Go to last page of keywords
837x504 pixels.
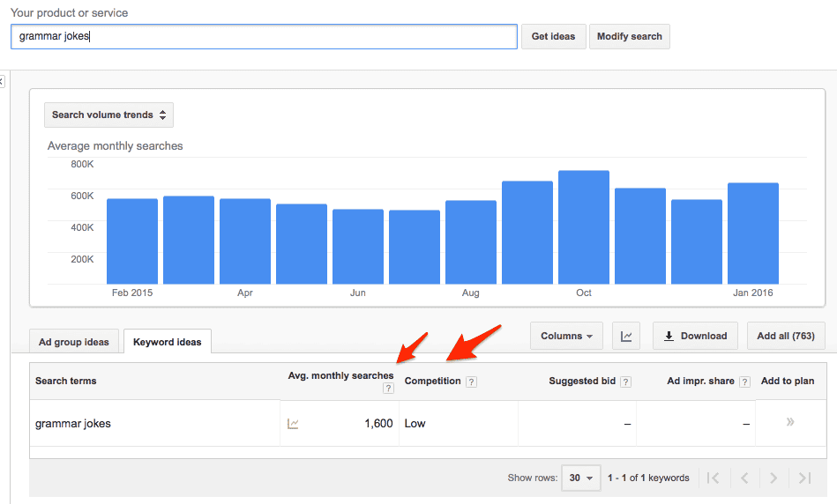[x=804, y=478]
